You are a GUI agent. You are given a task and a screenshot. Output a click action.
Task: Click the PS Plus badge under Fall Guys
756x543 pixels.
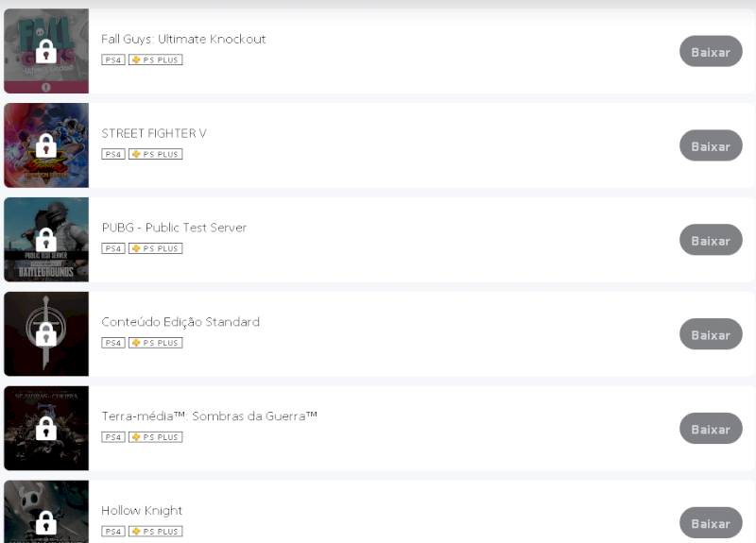click(x=155, y=59)
